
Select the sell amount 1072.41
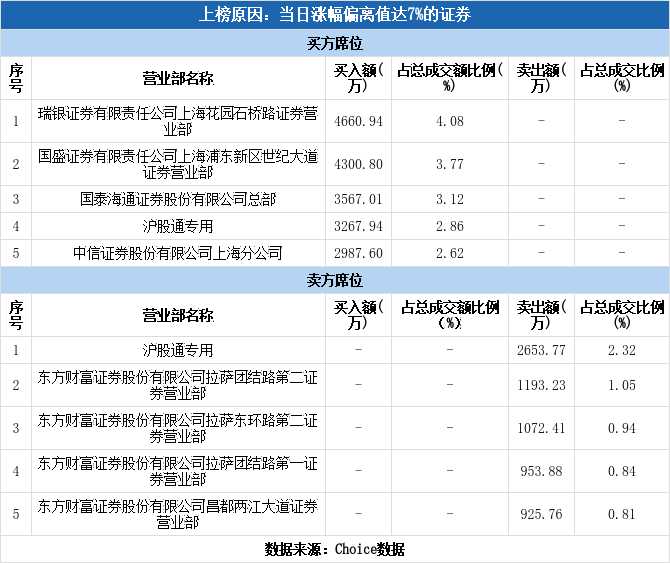pos(541,428)
